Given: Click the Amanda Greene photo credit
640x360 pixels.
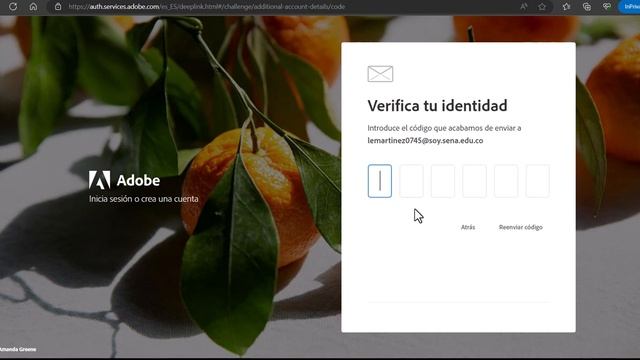Looking at the screenshot, I should (x=18, y=349).
